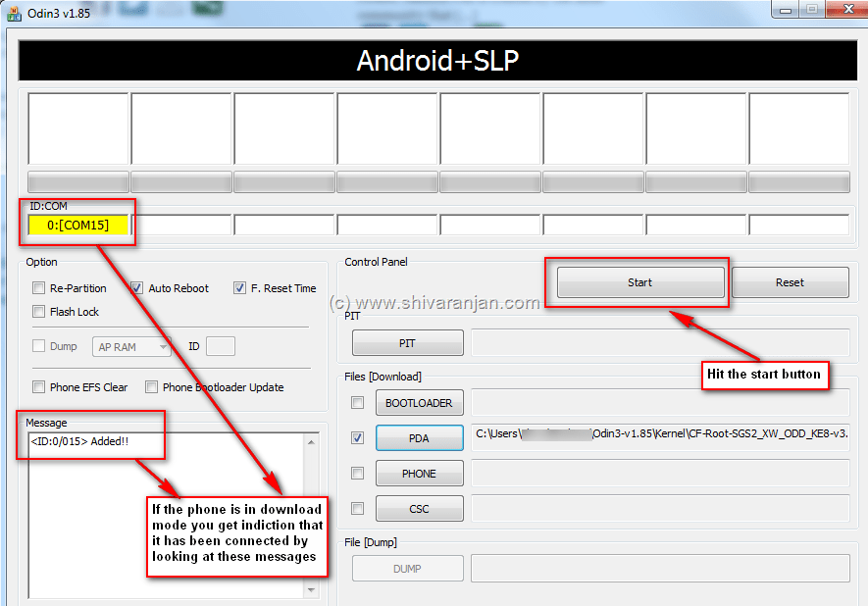
Task: Enable Phone EFS Clear option
Action: pyautogui.click(x=39, y=387)
